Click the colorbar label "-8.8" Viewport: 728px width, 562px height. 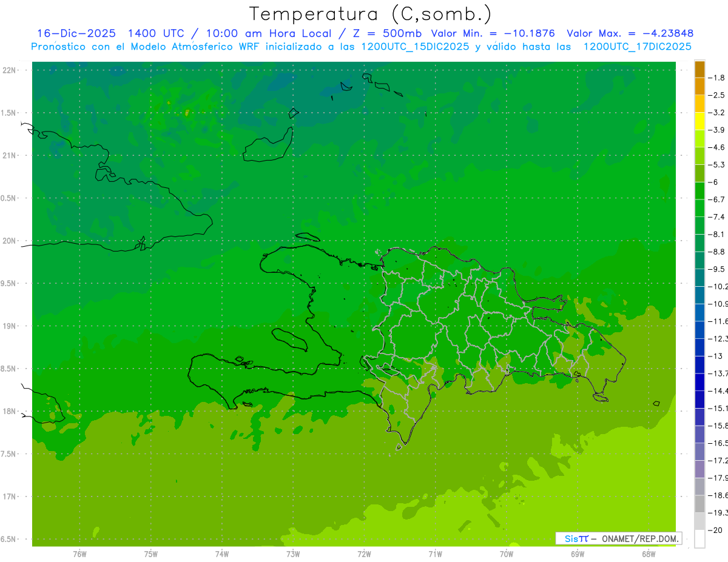718,252
